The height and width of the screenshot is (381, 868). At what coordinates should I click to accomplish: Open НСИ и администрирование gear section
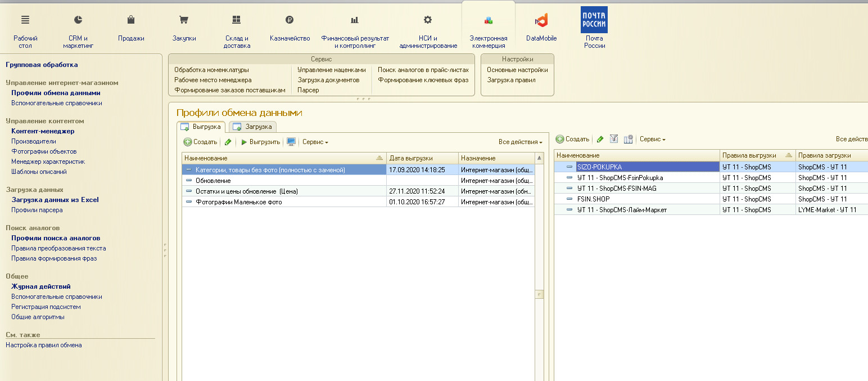[428, 28]
